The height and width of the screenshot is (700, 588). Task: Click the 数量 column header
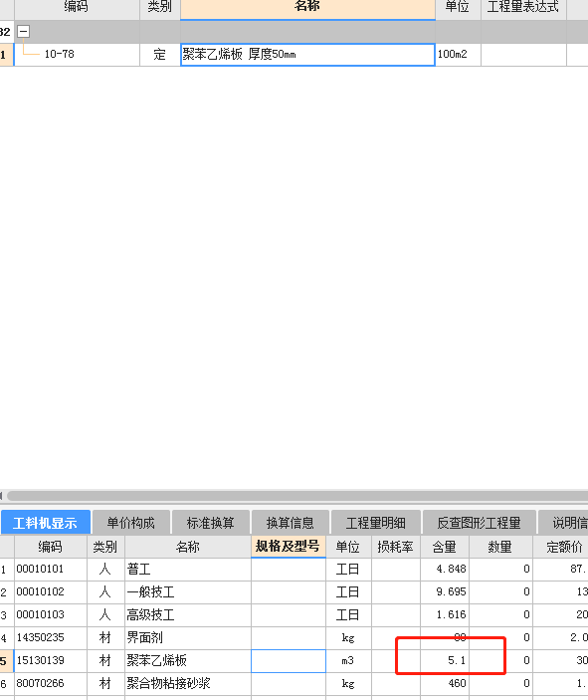click(500, 547)
